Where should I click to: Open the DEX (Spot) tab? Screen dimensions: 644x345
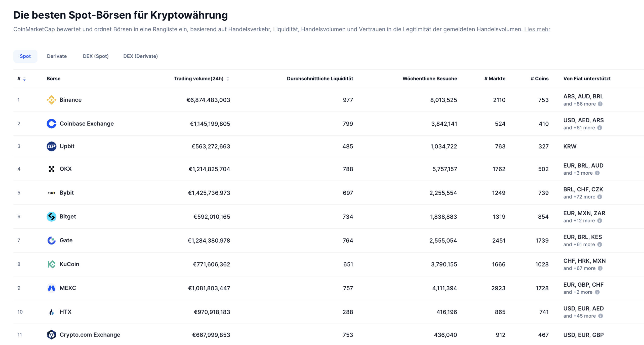click(96, 56)
